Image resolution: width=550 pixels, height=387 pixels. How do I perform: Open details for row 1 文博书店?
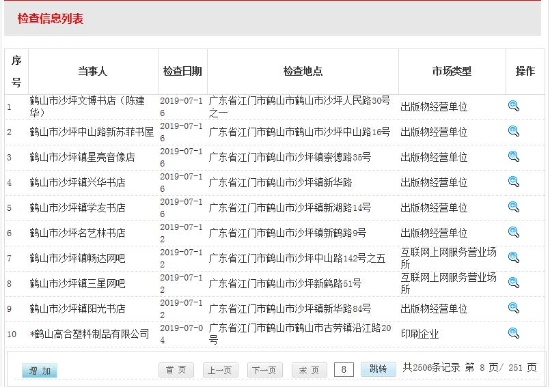point(513,106)
